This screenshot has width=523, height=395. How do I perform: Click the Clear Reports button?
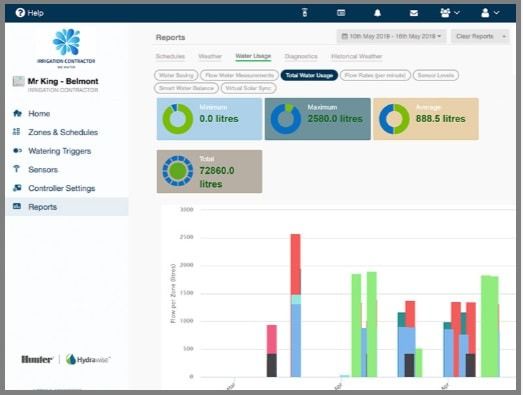pos(475,36)
